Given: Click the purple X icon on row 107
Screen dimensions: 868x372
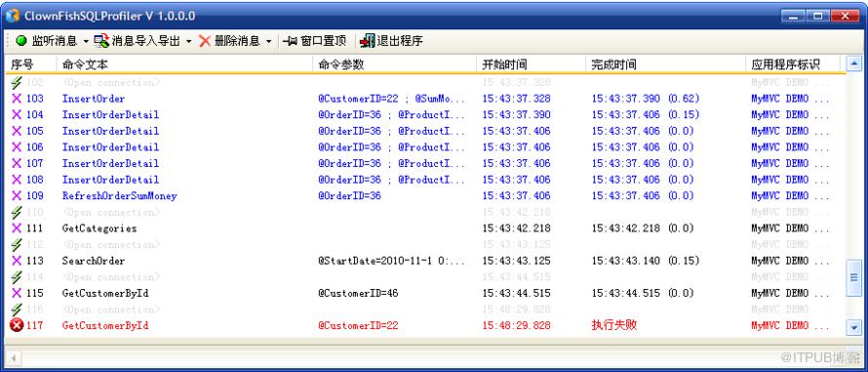Looking at the screenshot, I should [x=17, y=163].
